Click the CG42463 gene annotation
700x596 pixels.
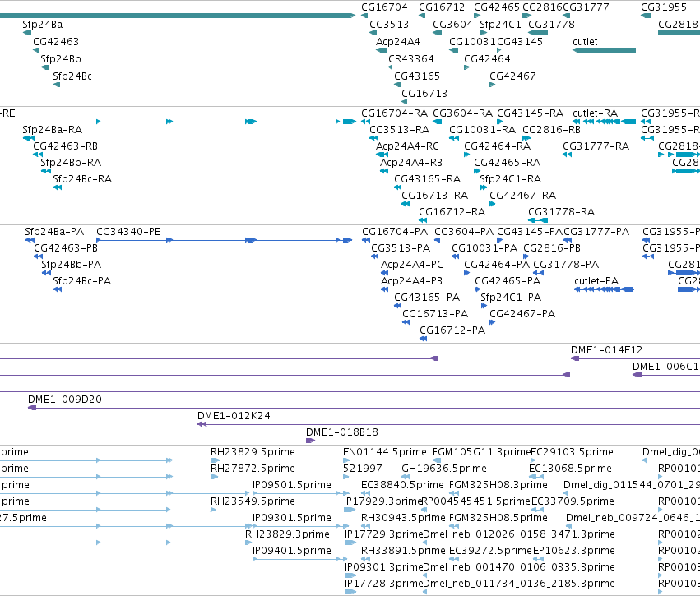click(x=56, y=42)
